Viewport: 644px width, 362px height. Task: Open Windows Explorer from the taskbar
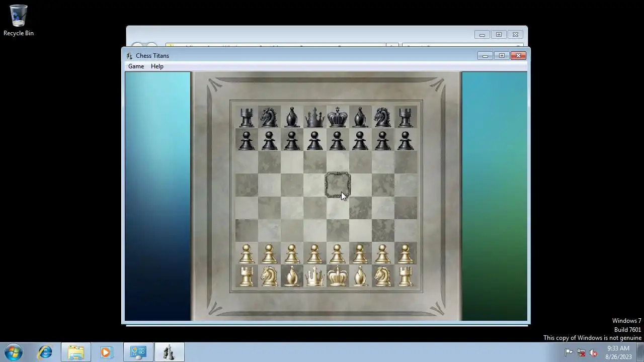pyautogui.click(x=76, y=352)
